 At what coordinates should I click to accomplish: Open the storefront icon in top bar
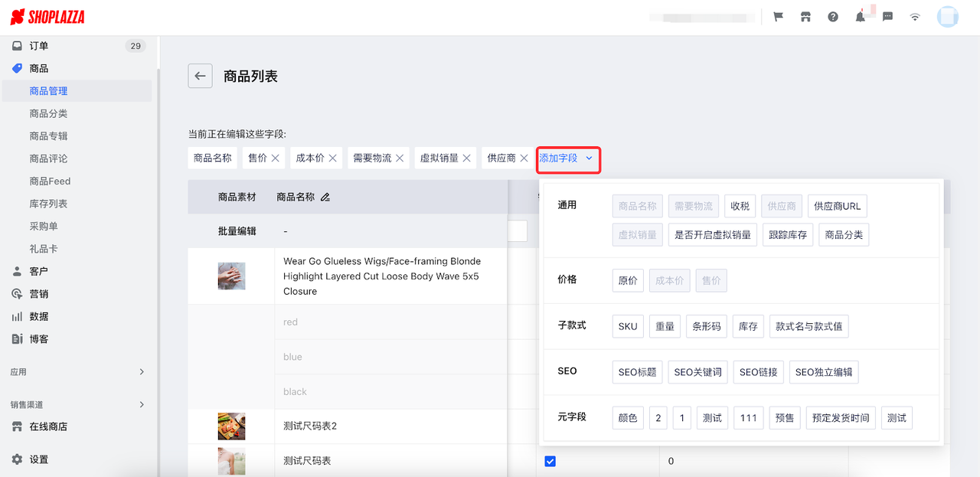pyautogui.click(x=805, y=16)
